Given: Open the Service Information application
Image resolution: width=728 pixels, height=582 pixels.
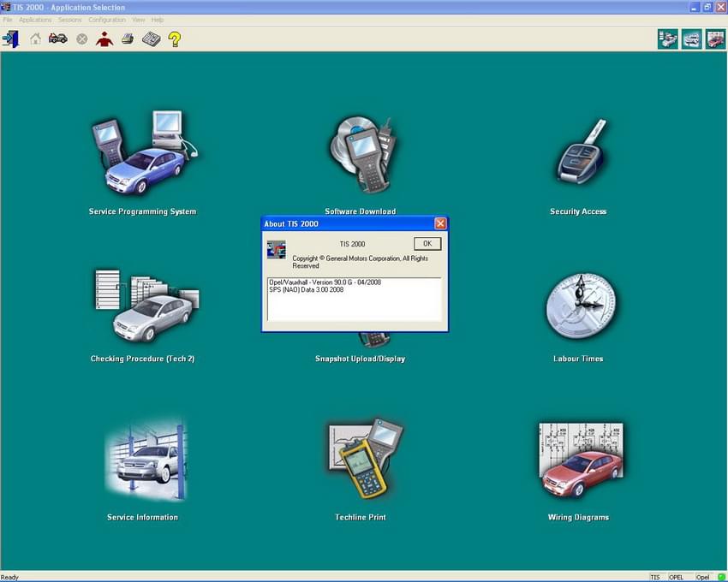Looking at the screenshot, I should 146,460.
